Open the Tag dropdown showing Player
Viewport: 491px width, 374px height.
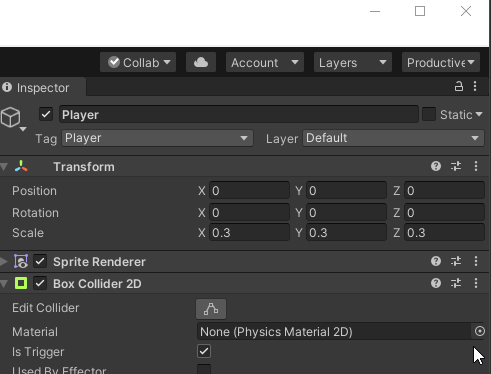[157, 138]
